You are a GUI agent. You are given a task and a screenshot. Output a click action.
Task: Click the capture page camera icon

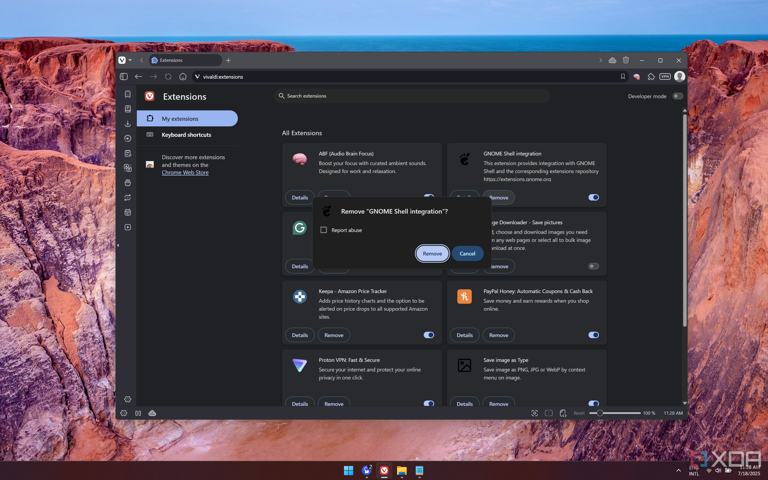click(534, 413)
